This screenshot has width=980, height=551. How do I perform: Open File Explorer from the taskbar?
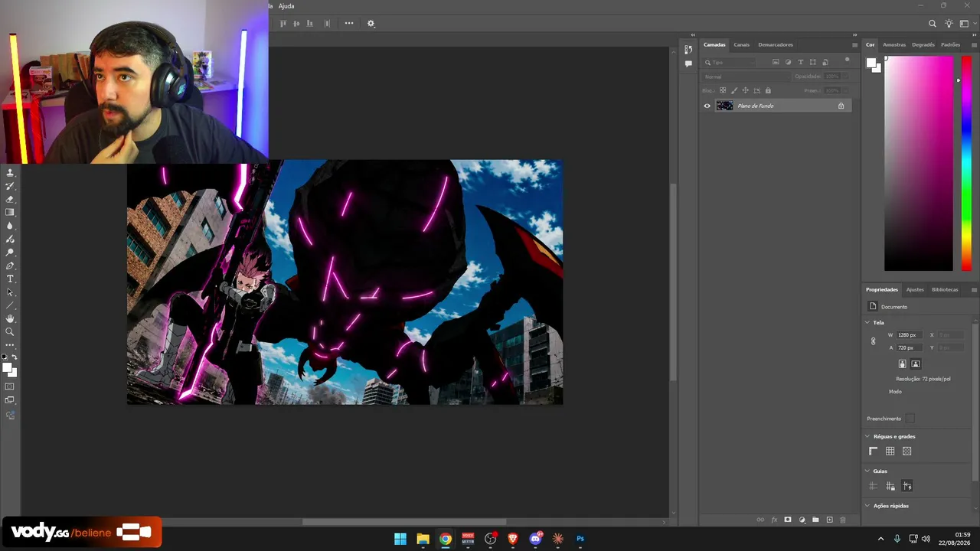click(423, 539)
